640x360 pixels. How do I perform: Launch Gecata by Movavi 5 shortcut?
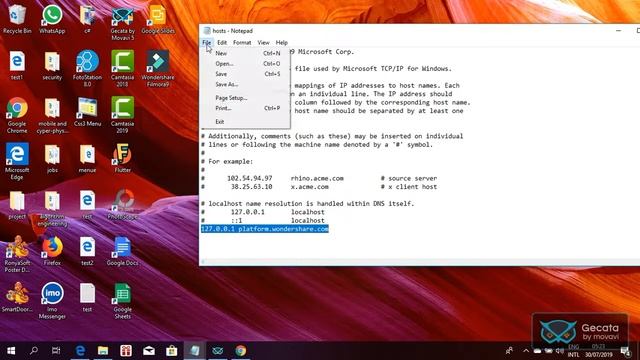click(x=122, y=22)
